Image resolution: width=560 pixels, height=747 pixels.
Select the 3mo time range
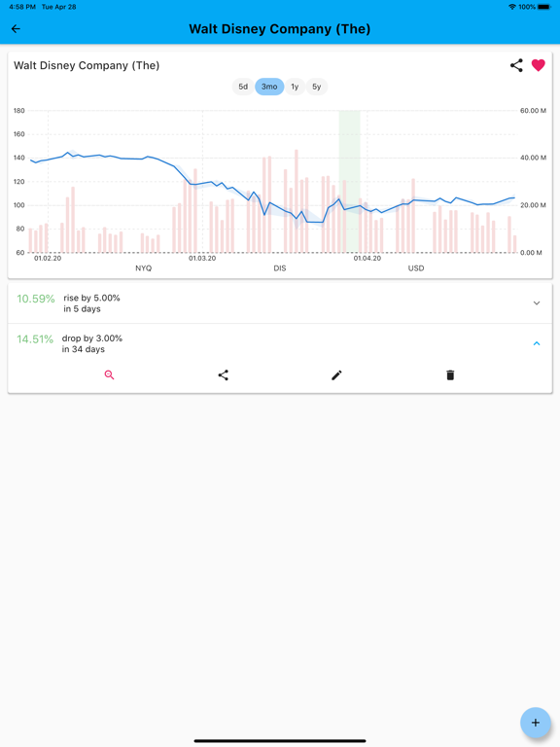tap(269, 87)
